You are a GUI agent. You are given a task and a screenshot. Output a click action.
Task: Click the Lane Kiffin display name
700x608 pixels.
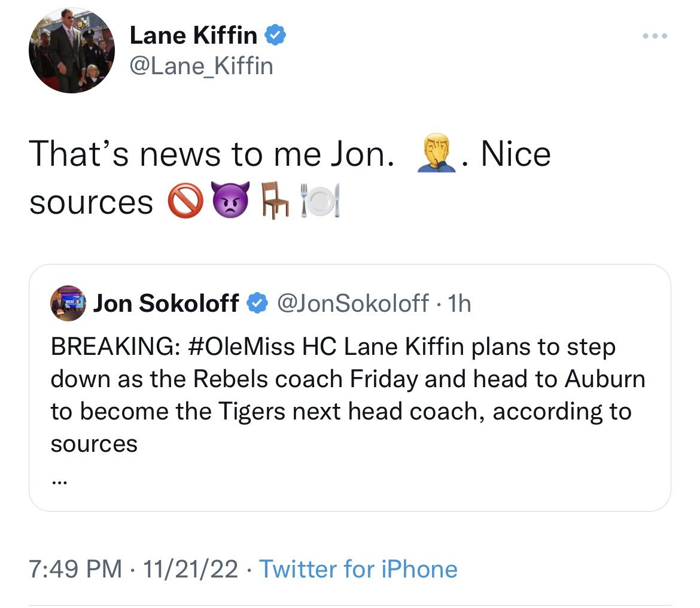click(x=193, y=35)
